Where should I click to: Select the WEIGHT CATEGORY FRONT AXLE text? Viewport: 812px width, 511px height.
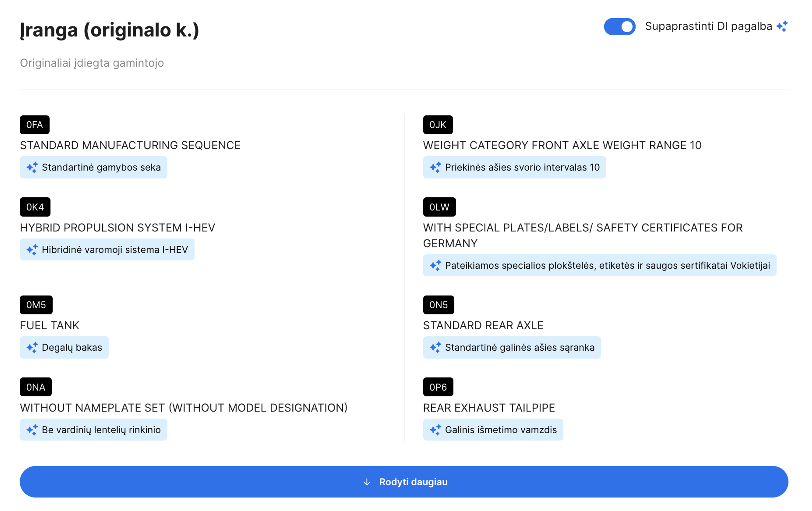point(562,145)
